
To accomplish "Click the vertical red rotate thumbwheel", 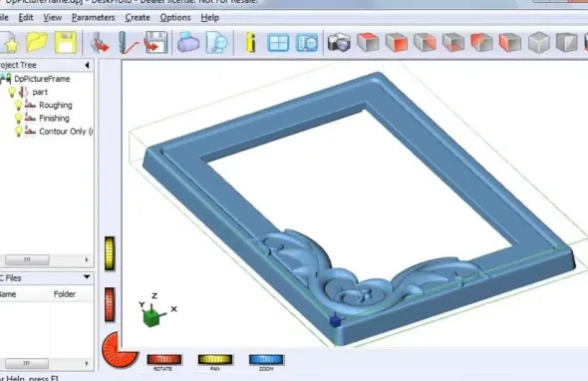I will [x=110, y=305].
